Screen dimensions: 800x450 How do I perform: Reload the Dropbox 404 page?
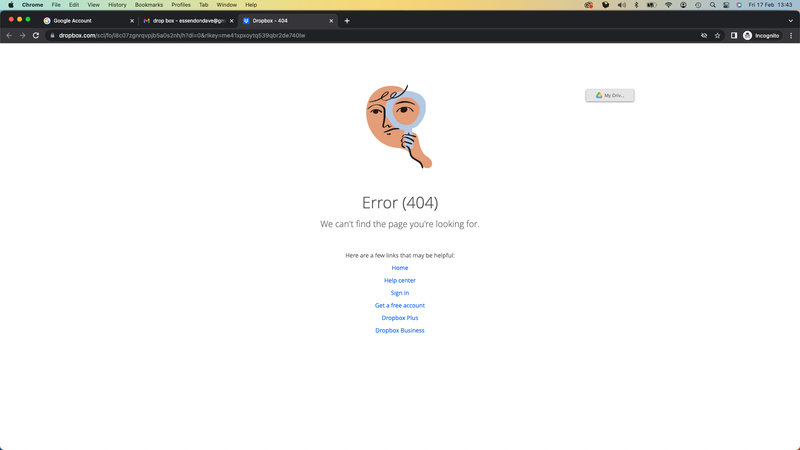pos(36,35)
